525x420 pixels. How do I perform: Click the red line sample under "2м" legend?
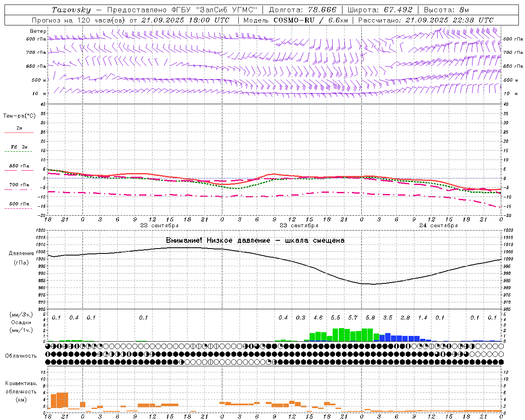point(19,132)
